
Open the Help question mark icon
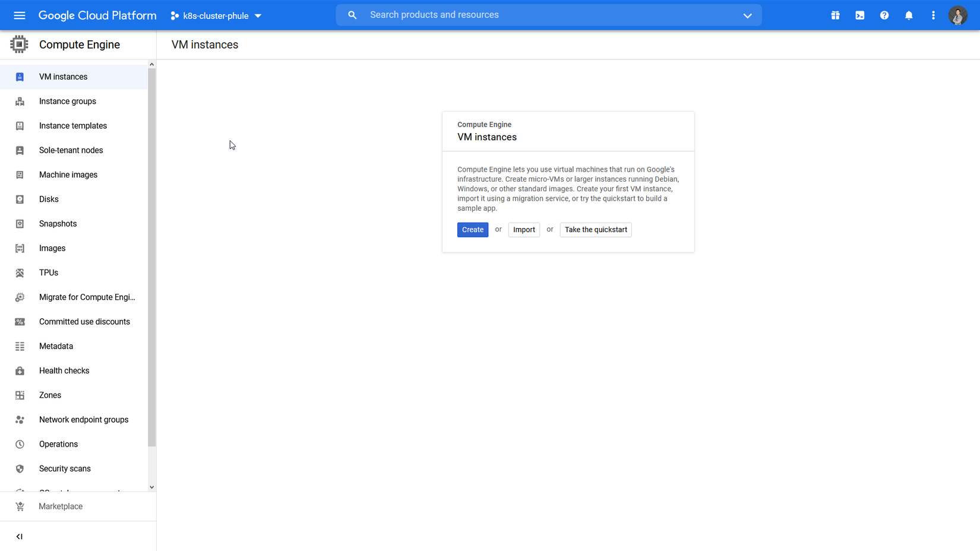[x=884, y=15]
